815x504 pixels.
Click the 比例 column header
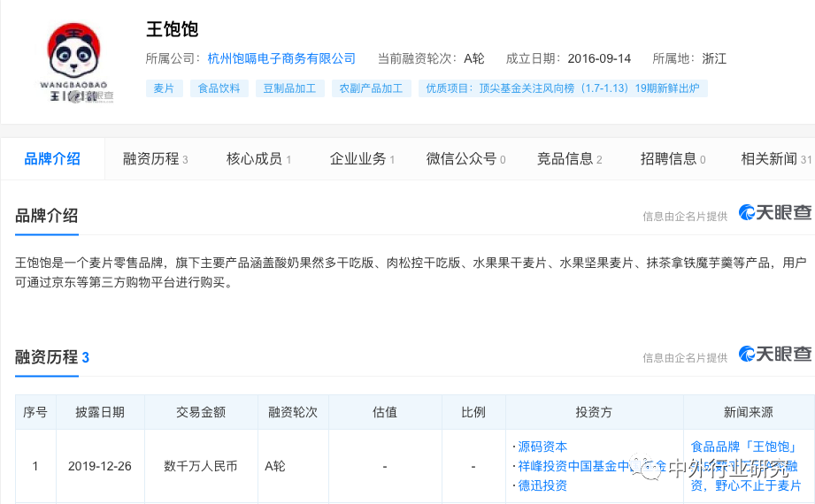(473, 412)
